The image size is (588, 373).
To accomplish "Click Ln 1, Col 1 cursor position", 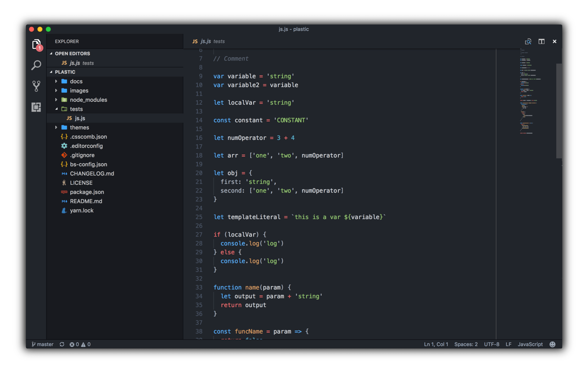I will (x=436, y=344).
